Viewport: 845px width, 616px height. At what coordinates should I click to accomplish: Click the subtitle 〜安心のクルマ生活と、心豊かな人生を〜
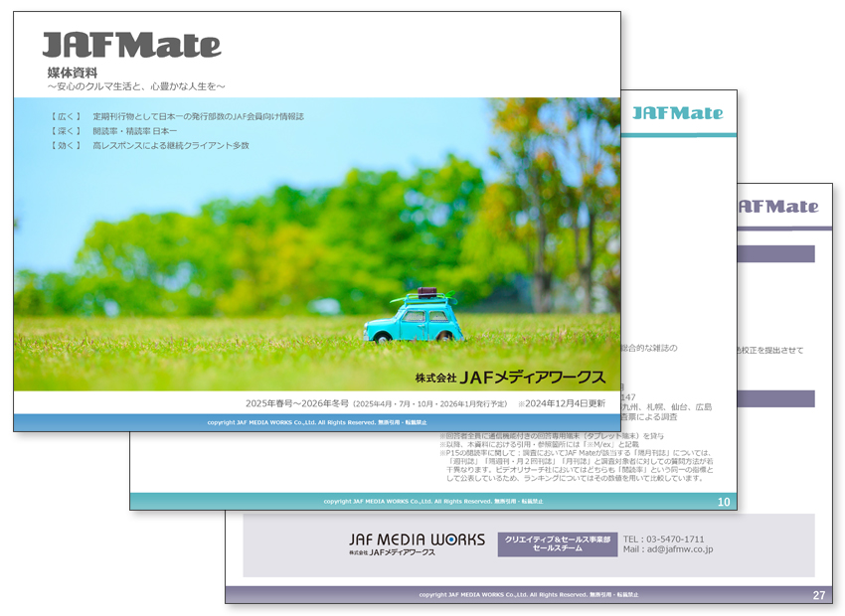pyautogui.click(x=136, y=86)
